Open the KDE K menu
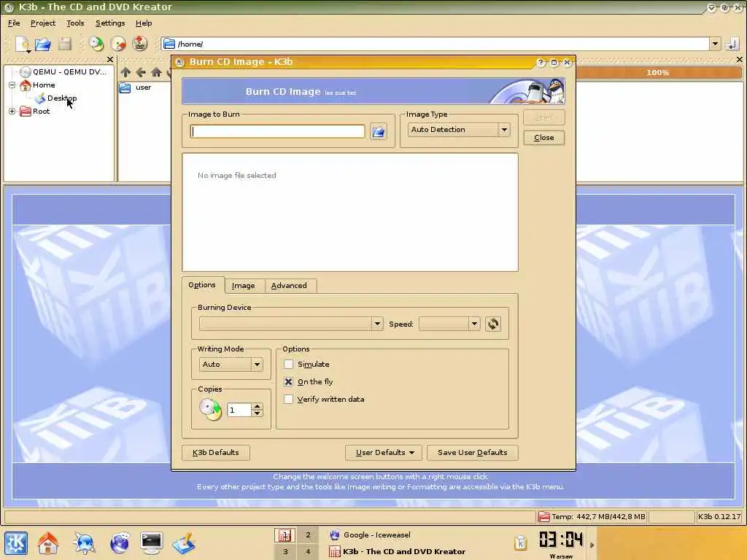 click(16, 543)
